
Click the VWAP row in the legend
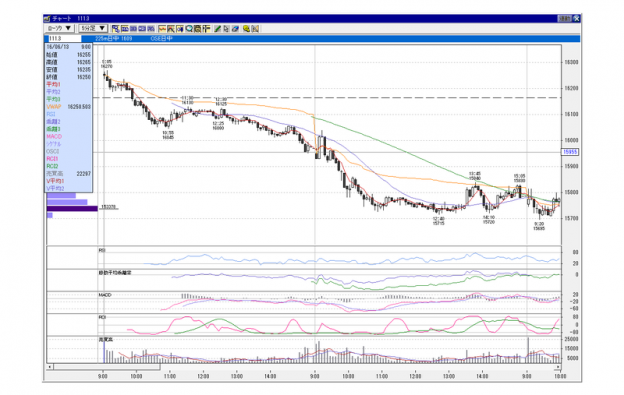[x=68, y=107]
